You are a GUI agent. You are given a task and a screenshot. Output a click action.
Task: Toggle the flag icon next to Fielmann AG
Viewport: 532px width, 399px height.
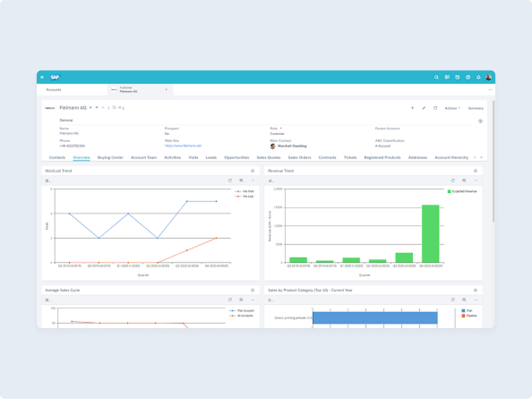tap(97, 108)
